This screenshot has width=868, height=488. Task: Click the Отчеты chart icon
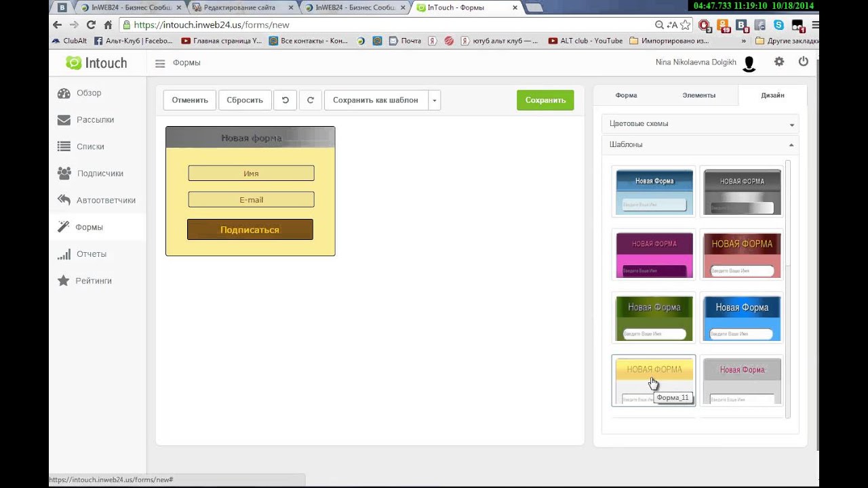[x=64, y=254]
